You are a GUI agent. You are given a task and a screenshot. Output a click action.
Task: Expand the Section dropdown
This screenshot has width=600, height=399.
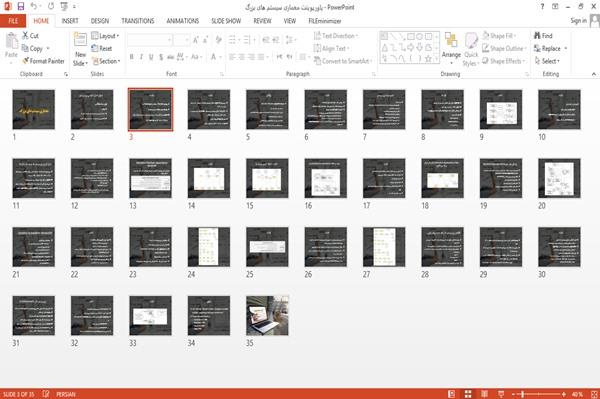(x=106, y=61)
